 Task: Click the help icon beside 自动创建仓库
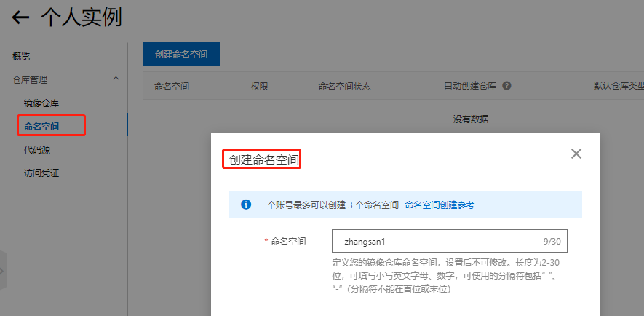[506, 86]
